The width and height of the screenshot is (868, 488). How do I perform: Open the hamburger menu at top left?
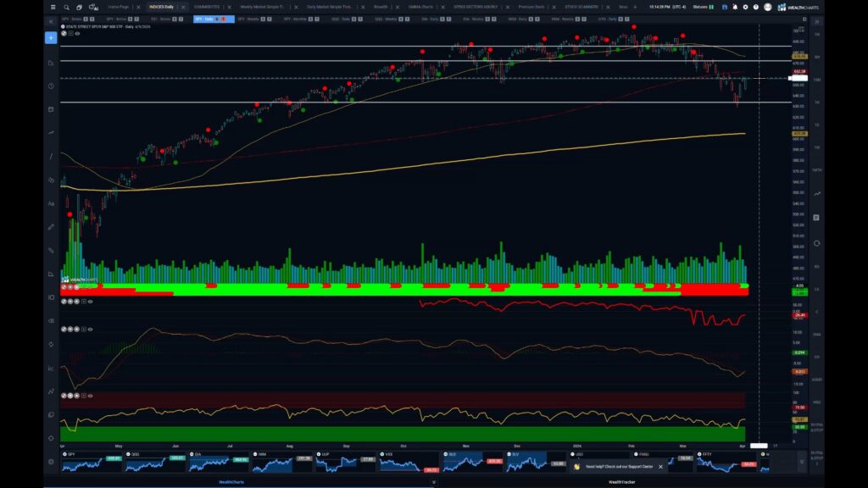(x=53, y=7)
